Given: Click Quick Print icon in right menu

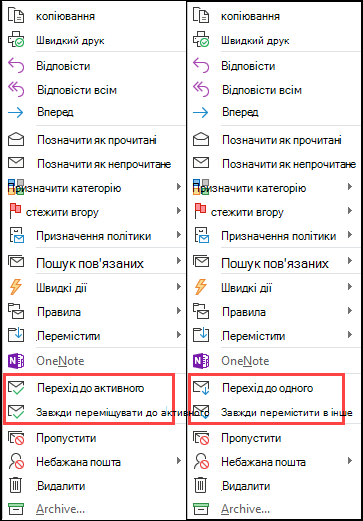Looking at the screenshot, I should point(201,40).
